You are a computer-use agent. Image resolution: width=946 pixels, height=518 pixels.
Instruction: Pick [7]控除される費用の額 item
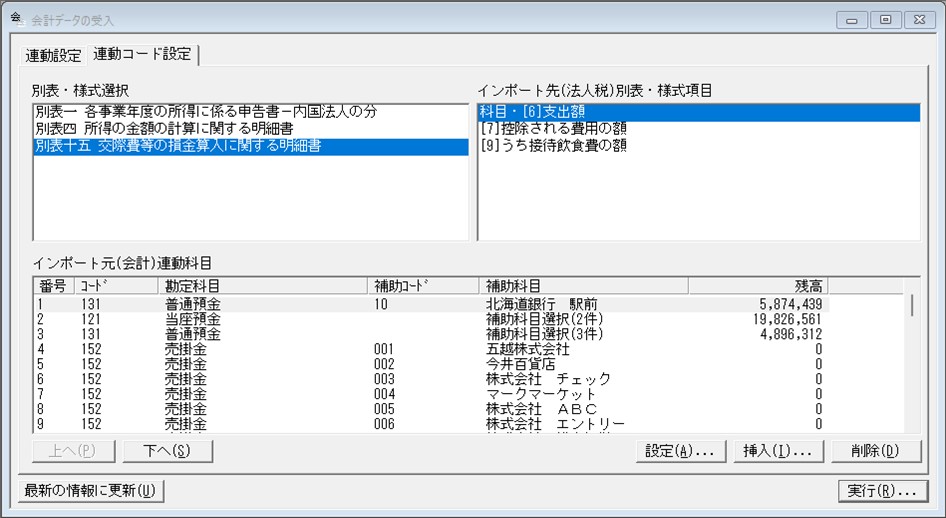point(553,128)
